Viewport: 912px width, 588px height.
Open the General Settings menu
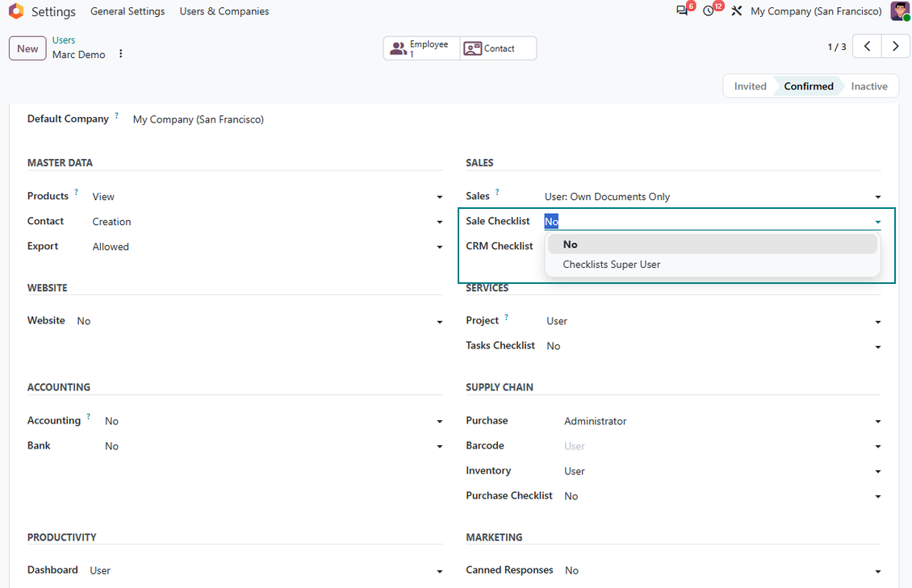[x=128, y=11]
